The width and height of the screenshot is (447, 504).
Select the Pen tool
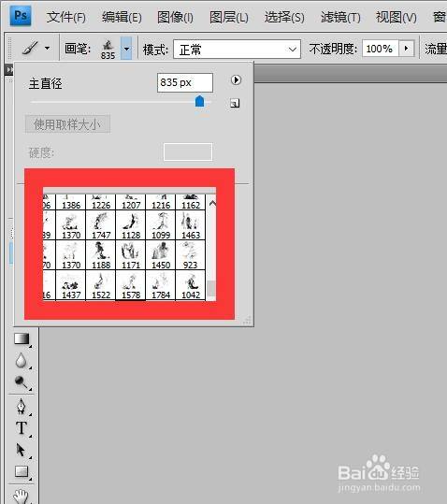click(22, 407)
